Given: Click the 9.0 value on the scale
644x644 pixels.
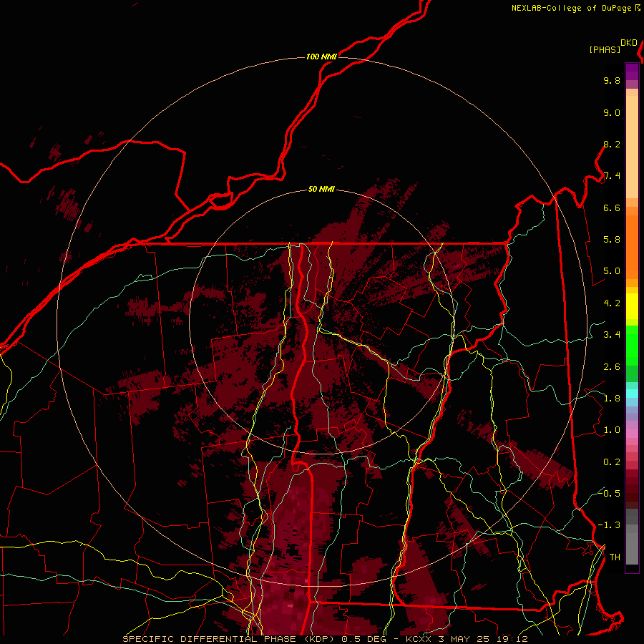Looking at the screenshot, I should point(612,113).
